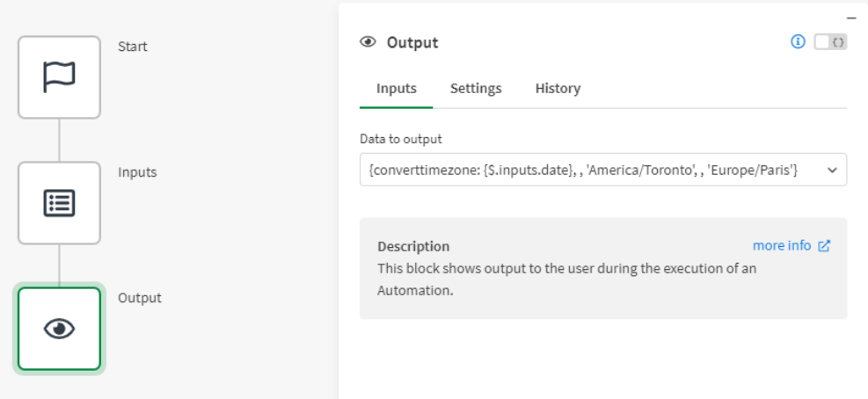Open the blue info icon

click(798, 42)
